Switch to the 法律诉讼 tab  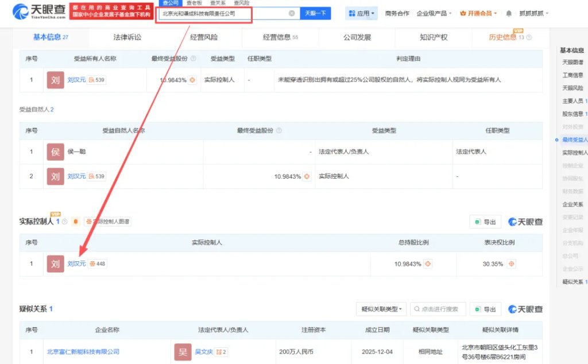127,37
